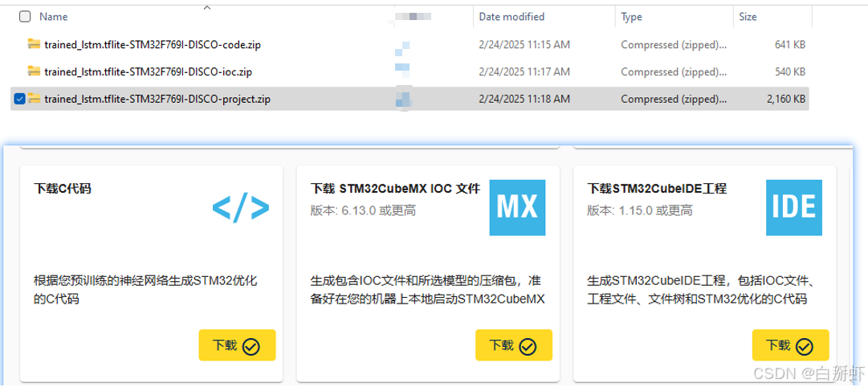Viewport: 868px width, 387px height.
Task: Click version text 版本: 6.13.0 或更高
Action: coord(363,210)
